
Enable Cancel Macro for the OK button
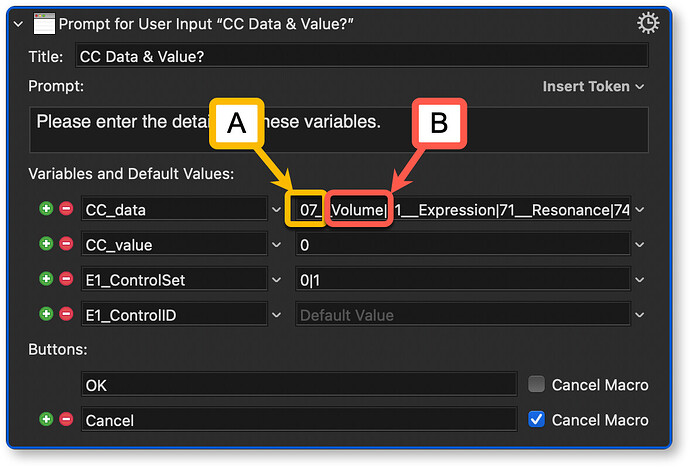[x=536, y=385]
